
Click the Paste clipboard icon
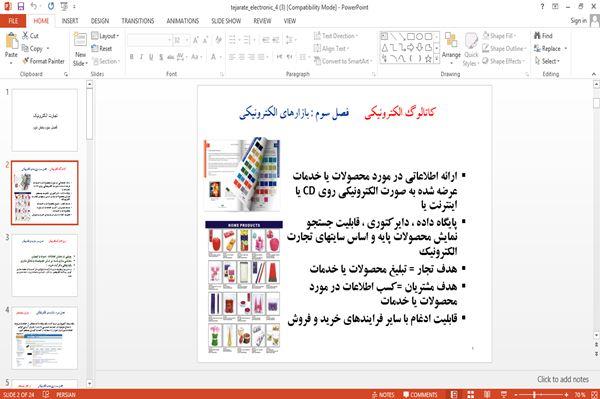[11, 41]
